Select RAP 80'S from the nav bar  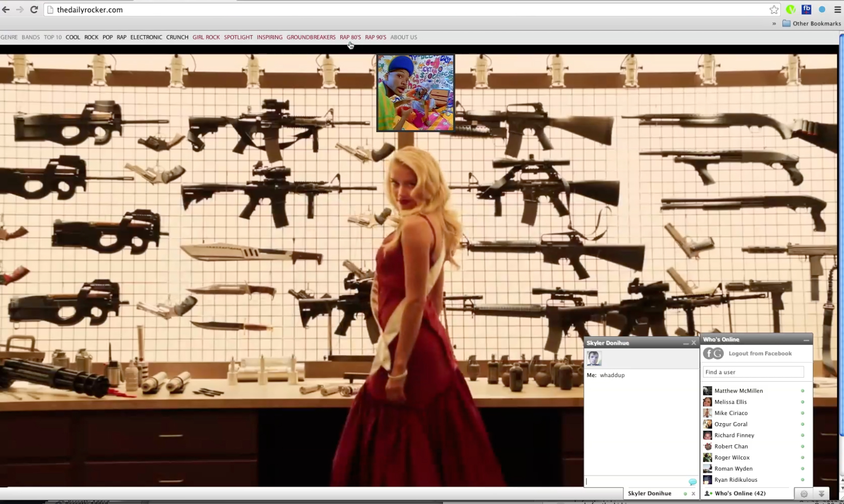click(350, 37)
